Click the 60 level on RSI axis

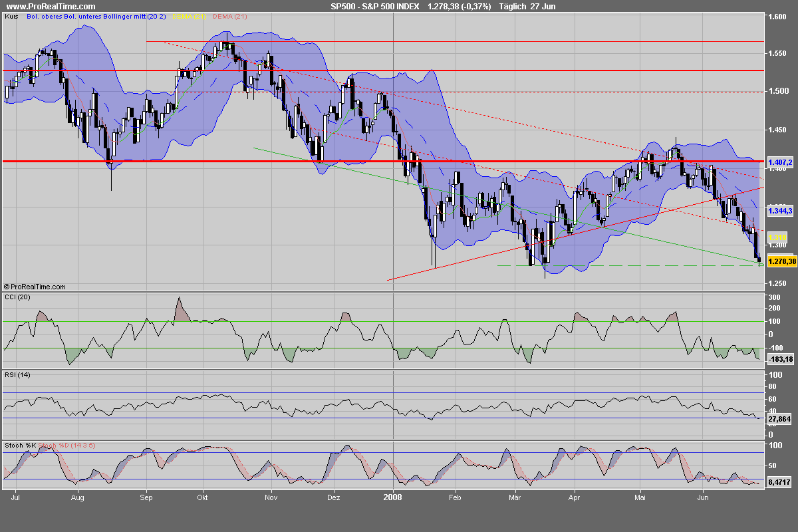[772, 399]
